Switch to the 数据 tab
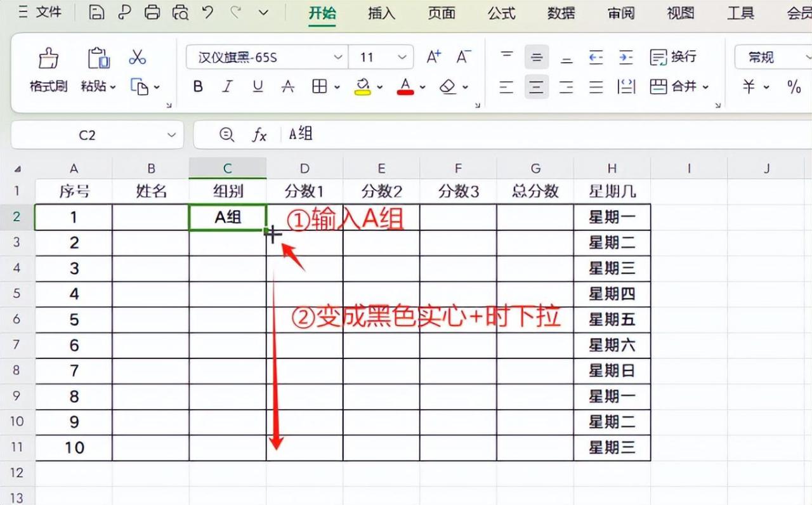Viewport: 812px width, 505px height. tap(561, 13)
